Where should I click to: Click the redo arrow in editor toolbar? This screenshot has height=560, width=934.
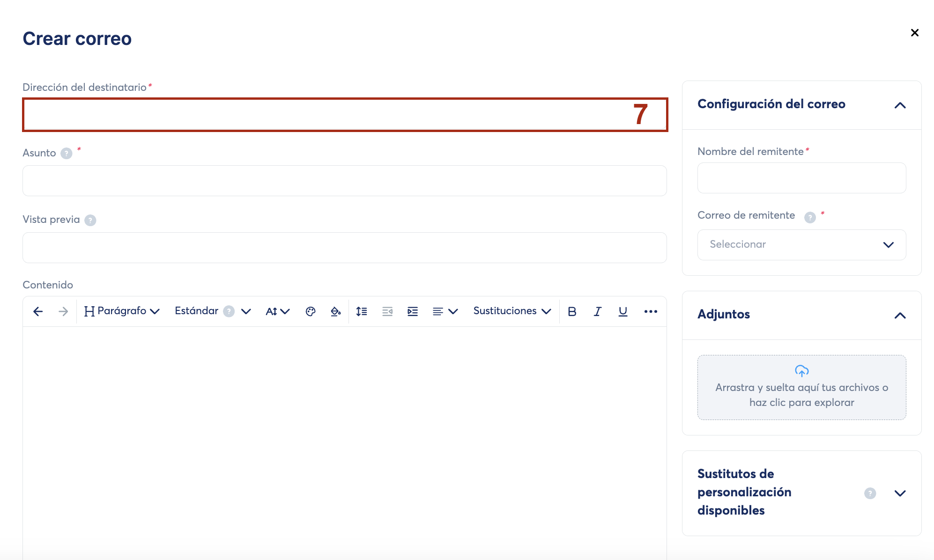pos(63,311)
